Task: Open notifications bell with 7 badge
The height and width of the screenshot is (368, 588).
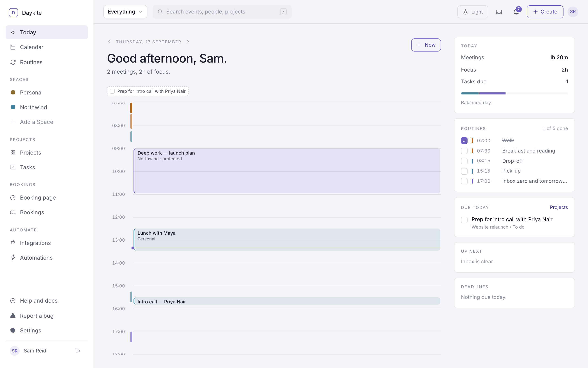Action: coord(516,12)
